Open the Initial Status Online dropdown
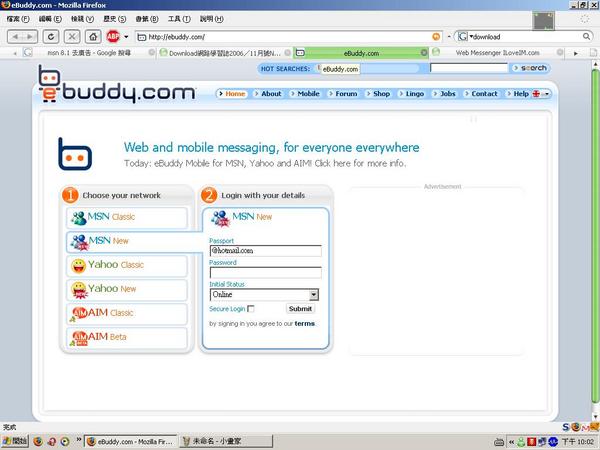 coord(264,295)
